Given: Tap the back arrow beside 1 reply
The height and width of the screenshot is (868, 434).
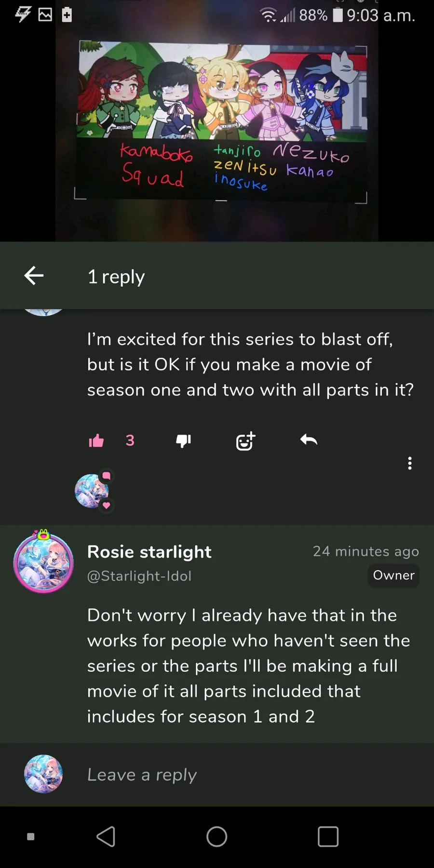Looking at the screenshot, I should (34, 276).
